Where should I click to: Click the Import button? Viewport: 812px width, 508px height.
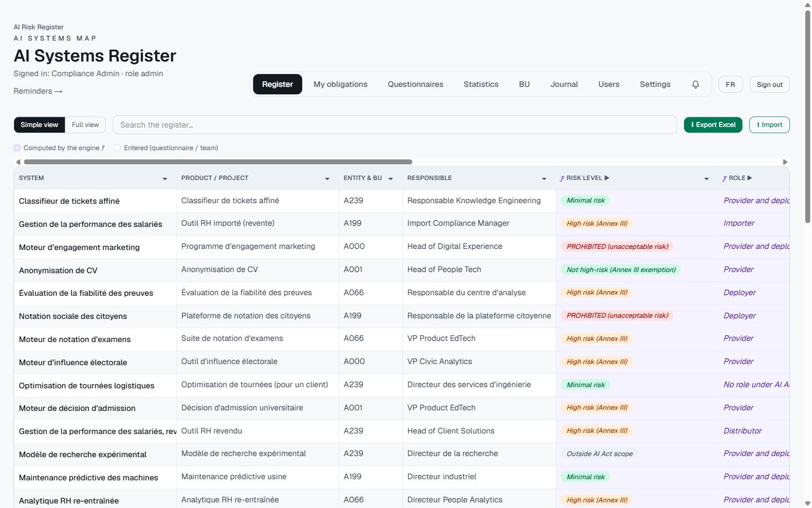[x=770, y=125]
